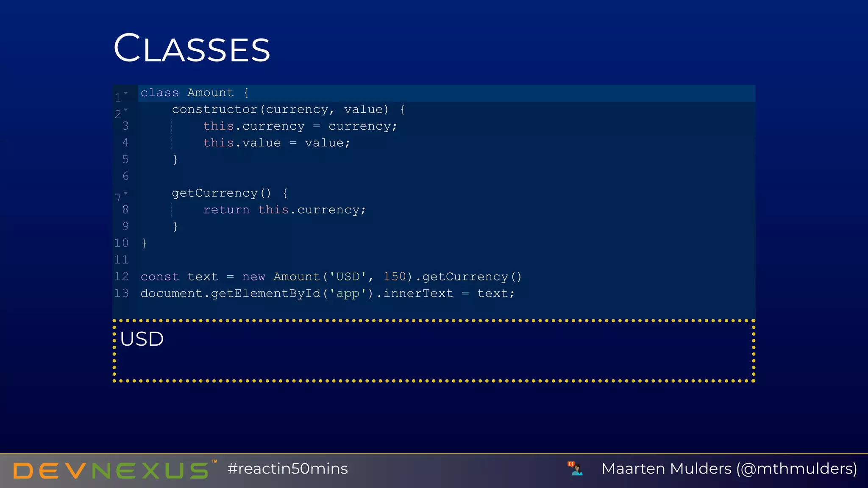Click inside the dotted output preview box
The width and height of the screenshot is (868, 488).
tap(434, 351)
